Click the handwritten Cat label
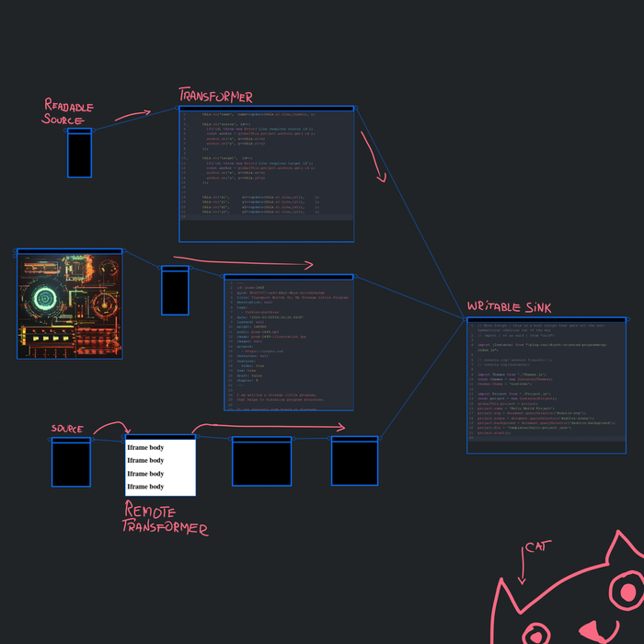The height and width of the screenshot is (644, 644). coord(535,548)
